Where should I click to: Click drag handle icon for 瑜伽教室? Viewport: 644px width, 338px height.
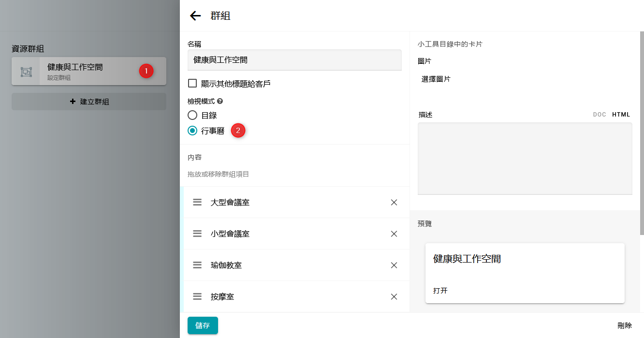(x=197, y=265)
